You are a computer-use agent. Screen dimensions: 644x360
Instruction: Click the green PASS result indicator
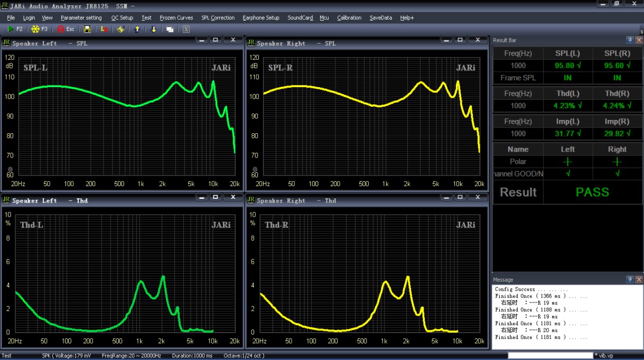pyautogui.click(x=593, y=192)
